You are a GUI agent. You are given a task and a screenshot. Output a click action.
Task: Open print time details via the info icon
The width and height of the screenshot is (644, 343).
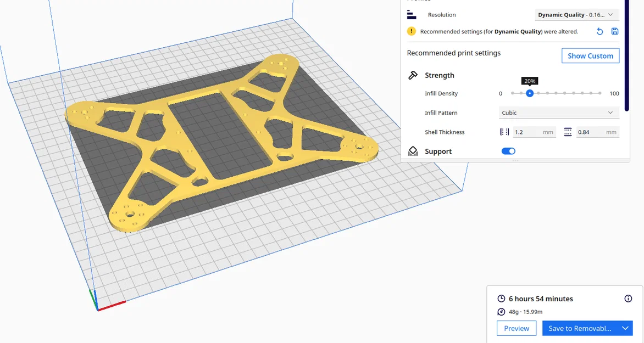pyautogui.click(x=628, y=299)
